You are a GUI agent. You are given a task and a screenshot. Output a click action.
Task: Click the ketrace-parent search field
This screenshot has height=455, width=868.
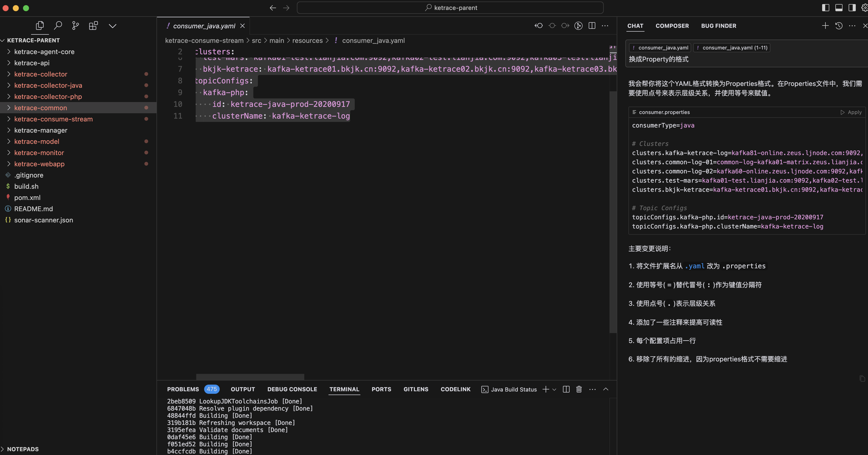pyautogui.click(x=450, y=8)
